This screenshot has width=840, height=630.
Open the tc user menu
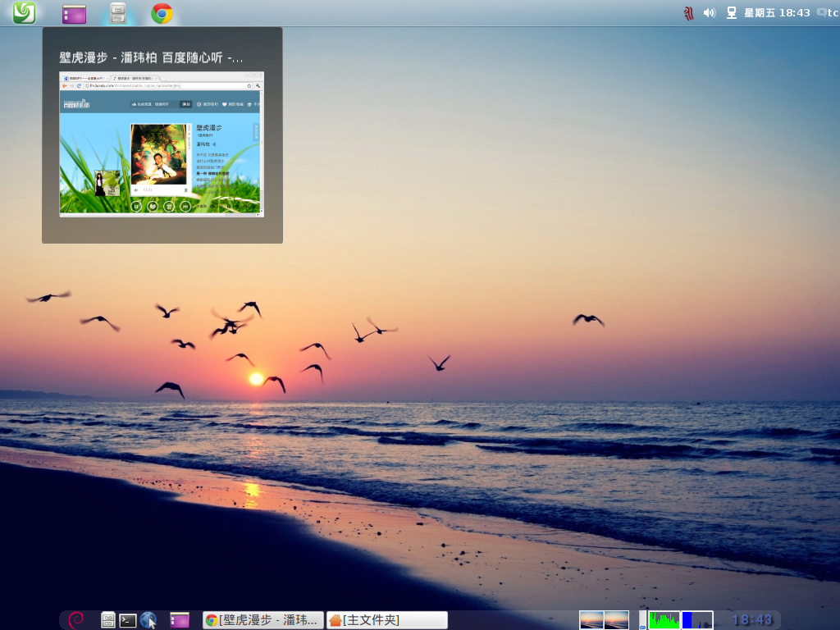[828, 13]
